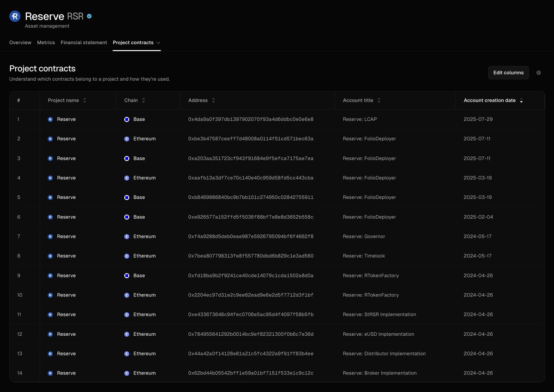Switch to the Overview tab
Viewport: 554px width, 392px height.
point(20,42)
